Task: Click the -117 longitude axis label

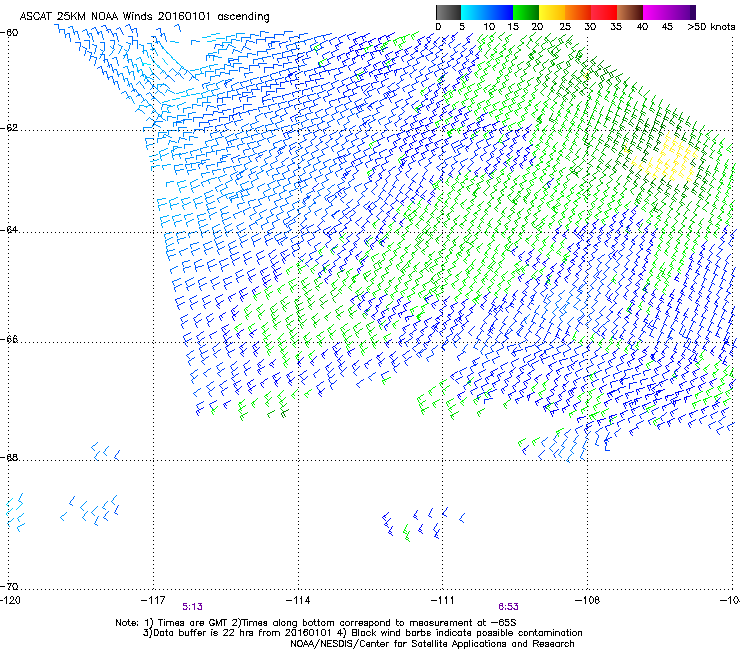Action: click(153, 600)
